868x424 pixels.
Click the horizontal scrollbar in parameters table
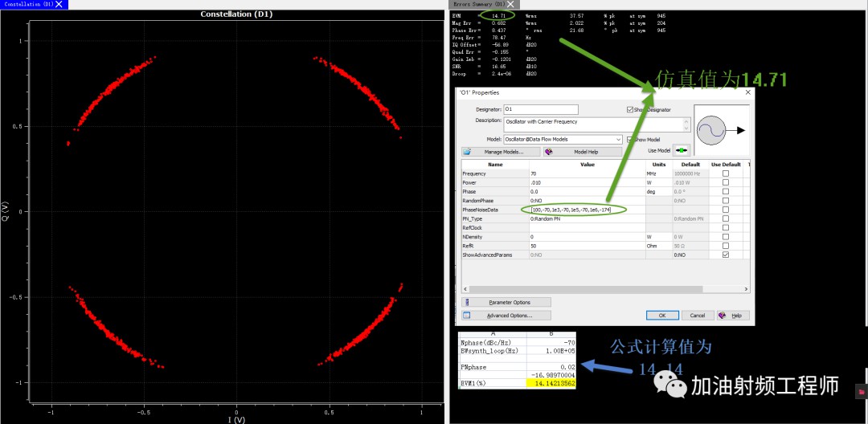(x=586, y=289)
